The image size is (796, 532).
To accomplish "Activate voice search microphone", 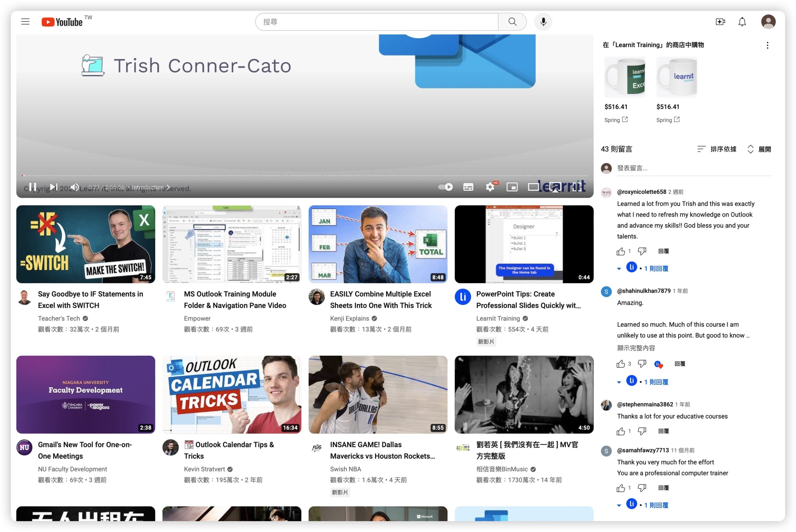I will [x=543, y=22].
